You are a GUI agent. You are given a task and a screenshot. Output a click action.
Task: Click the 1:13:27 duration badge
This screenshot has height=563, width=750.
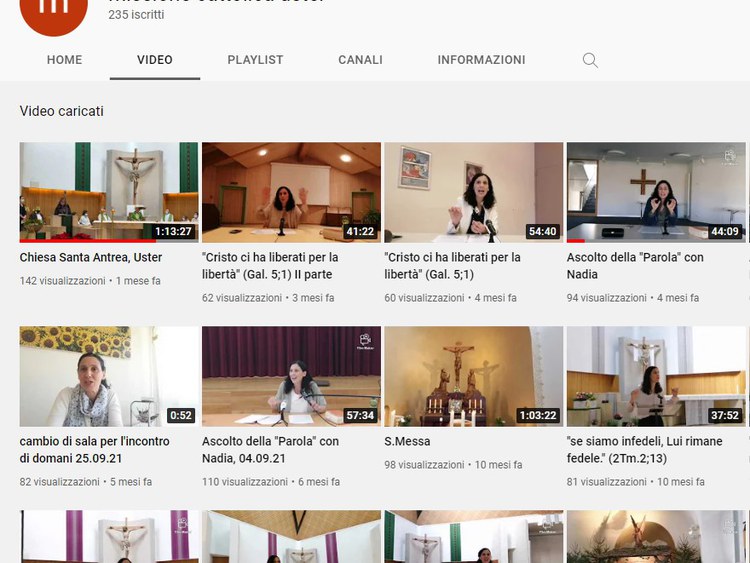click(173, 232)
